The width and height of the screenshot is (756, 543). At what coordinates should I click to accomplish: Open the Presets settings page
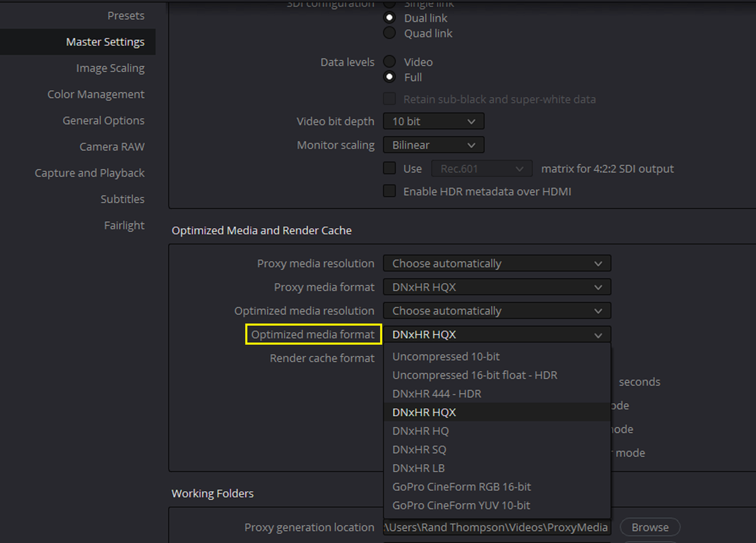[x=126, y=16]
